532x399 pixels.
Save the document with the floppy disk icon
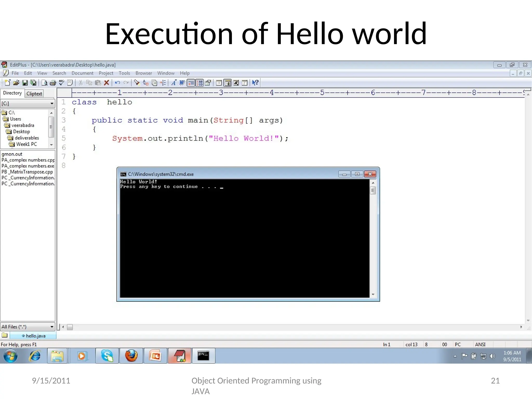(25, 83)
